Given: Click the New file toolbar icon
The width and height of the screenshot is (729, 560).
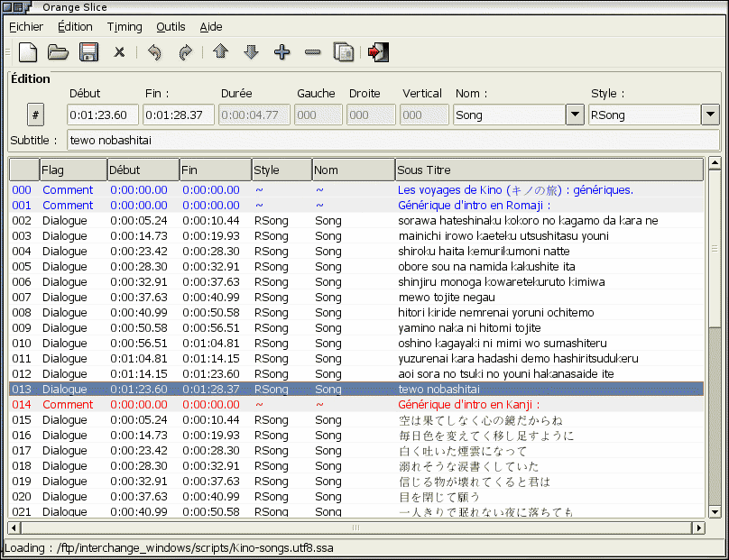Looking at the screenshot, I should coord(28,52).
